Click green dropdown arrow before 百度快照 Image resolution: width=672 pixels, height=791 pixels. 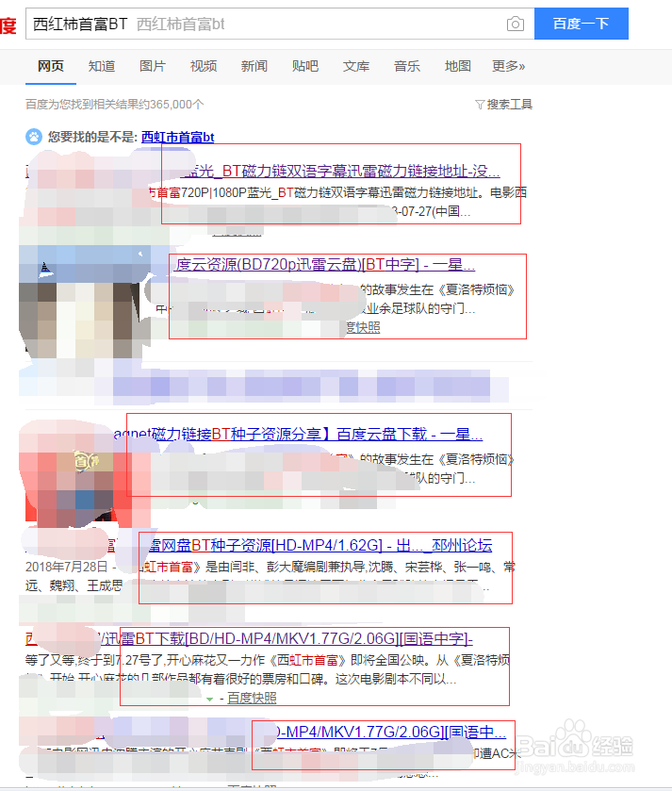[210, 700]
